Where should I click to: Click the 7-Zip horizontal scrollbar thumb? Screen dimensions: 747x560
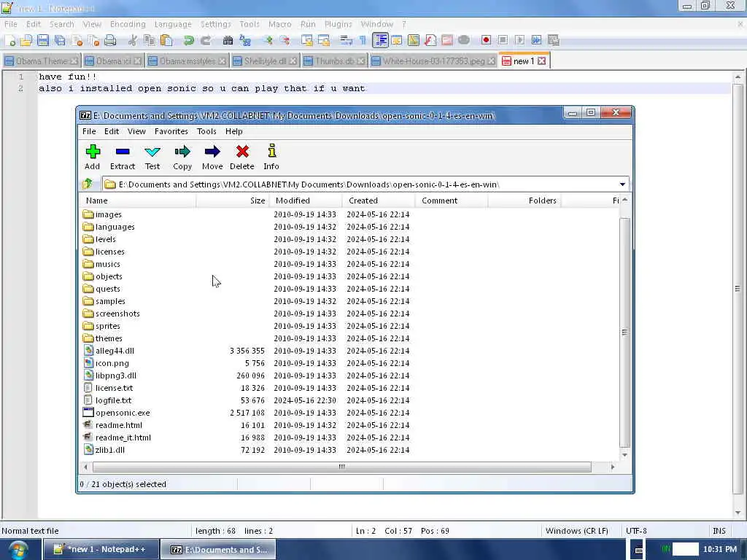(x=341, y=467)
